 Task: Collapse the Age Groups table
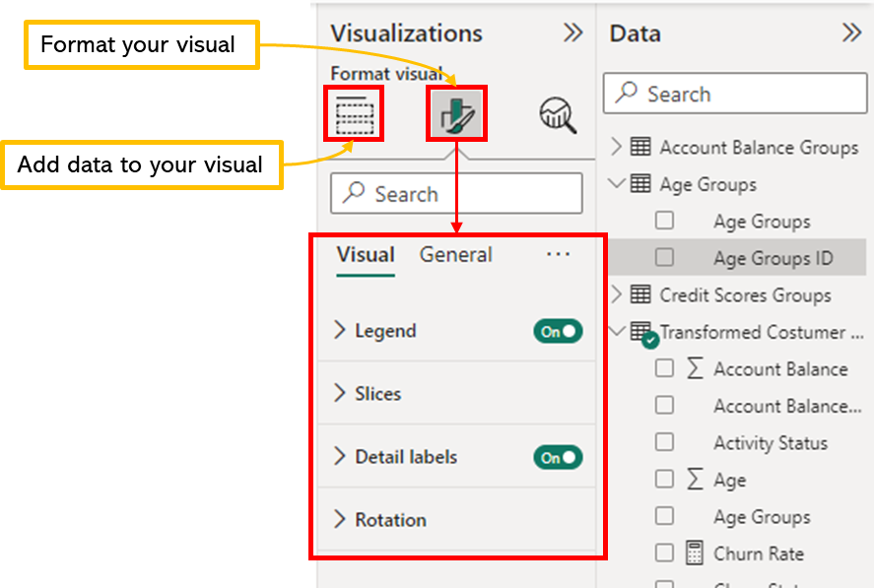[619, 184]
